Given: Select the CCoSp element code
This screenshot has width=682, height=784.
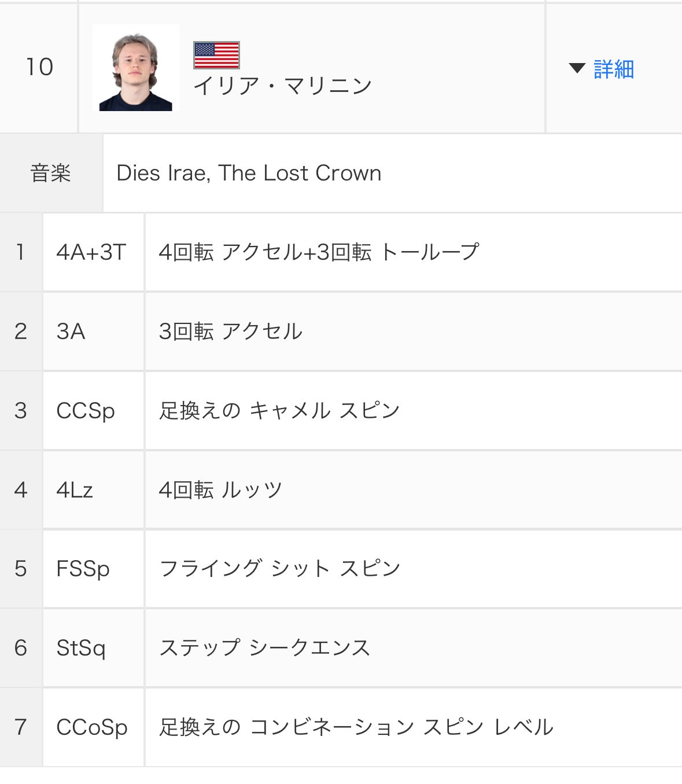Looking at the screenshot, I should tap(92, 727).
